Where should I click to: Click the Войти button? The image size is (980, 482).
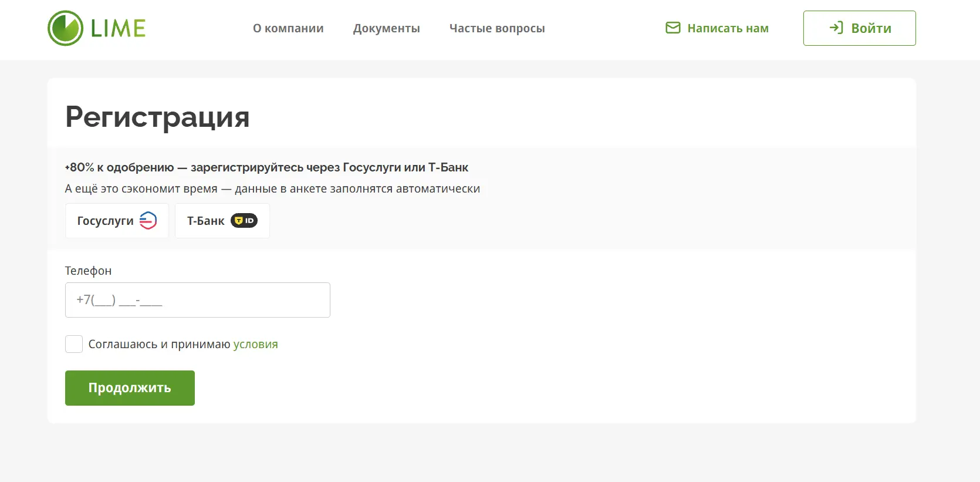(860, 28)
